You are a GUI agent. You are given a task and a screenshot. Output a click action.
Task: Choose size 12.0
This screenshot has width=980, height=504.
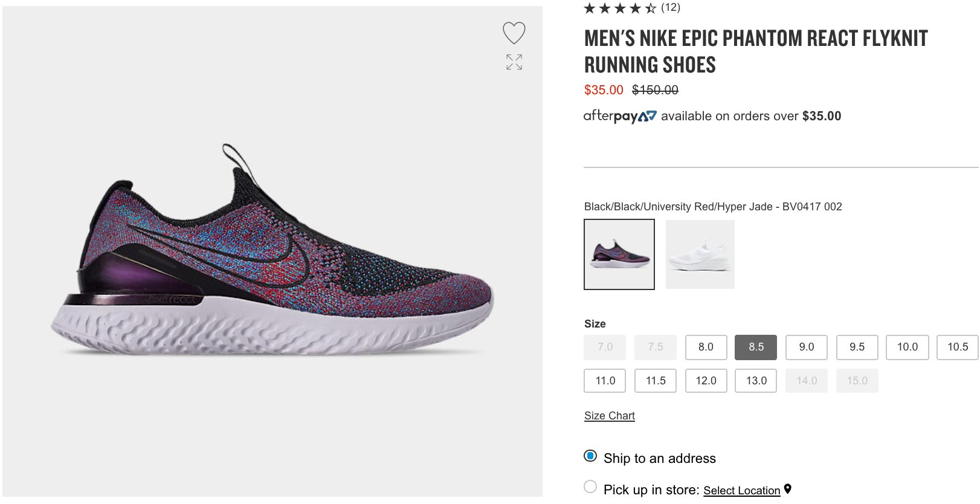tap(706, 381)
